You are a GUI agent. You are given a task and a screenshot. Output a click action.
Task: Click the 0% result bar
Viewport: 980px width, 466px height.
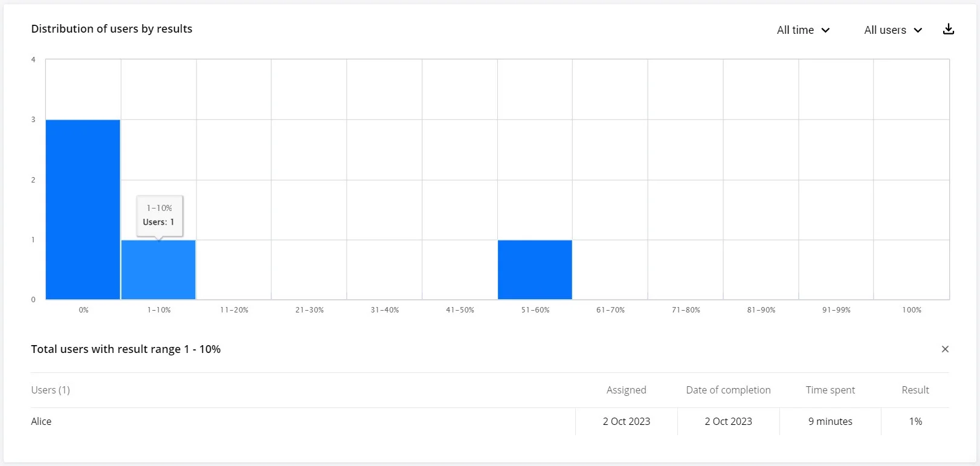click(83, 209)
